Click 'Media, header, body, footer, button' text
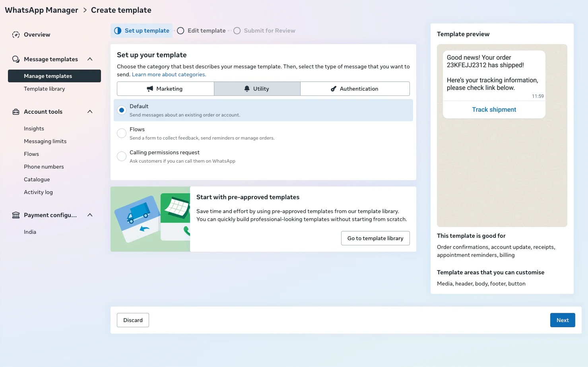588x367 pixels. tap(481, 284)
